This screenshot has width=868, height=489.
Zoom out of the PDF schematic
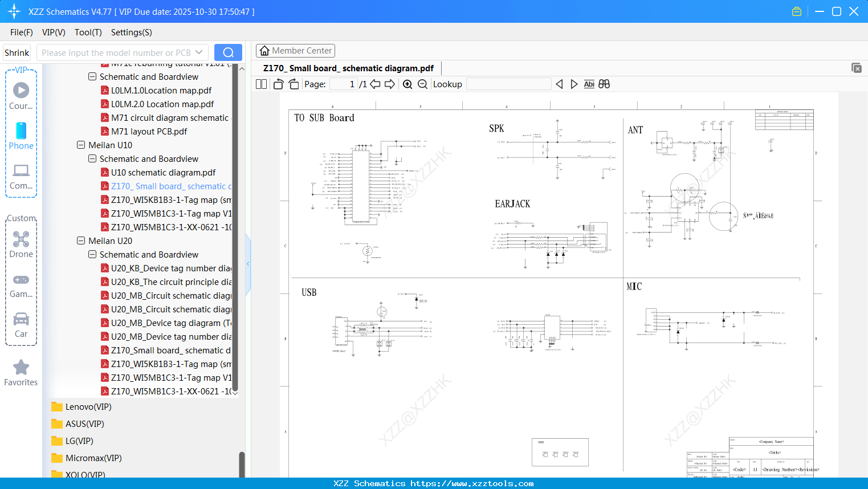(423, 84)
